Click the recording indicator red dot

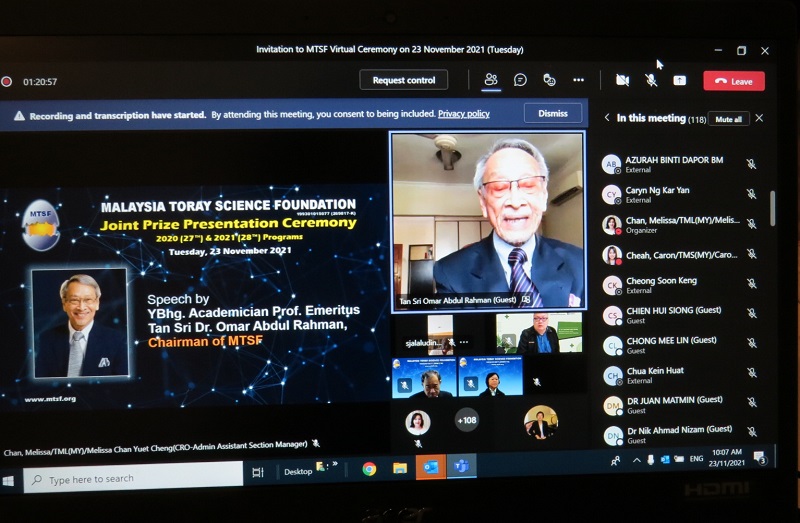[7, 82]
